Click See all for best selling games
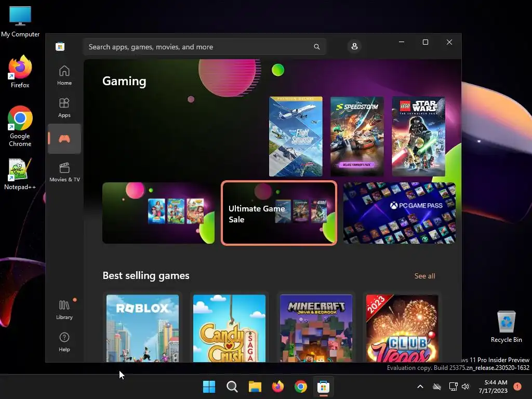This screenshot has width=532, height=399. (x=424, y=276)
